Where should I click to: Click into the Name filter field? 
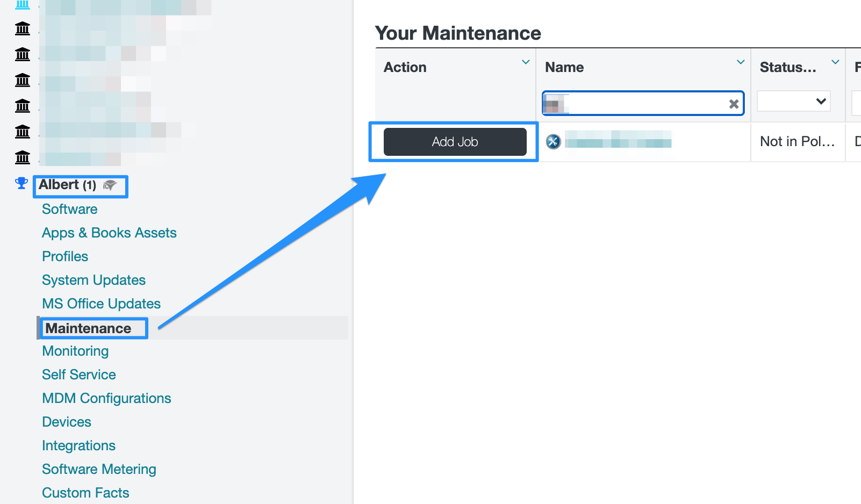pyautogui.click(x=645, y=104)
